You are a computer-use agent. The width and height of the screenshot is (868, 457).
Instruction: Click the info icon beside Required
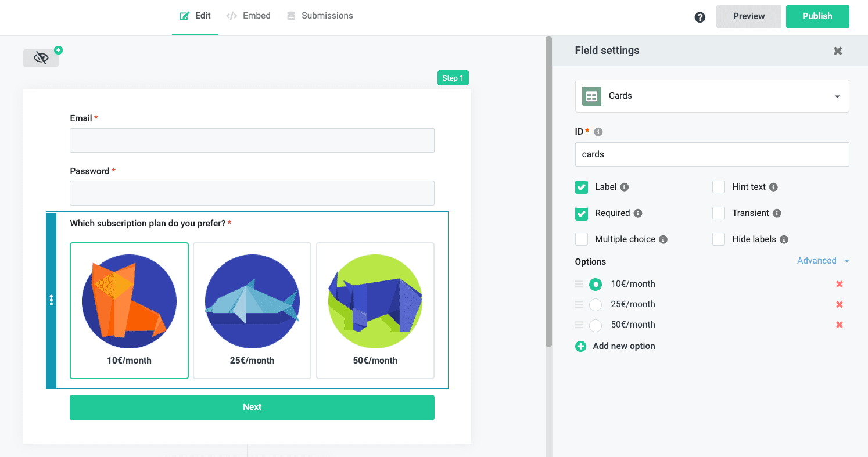click(x=638, y=213)
